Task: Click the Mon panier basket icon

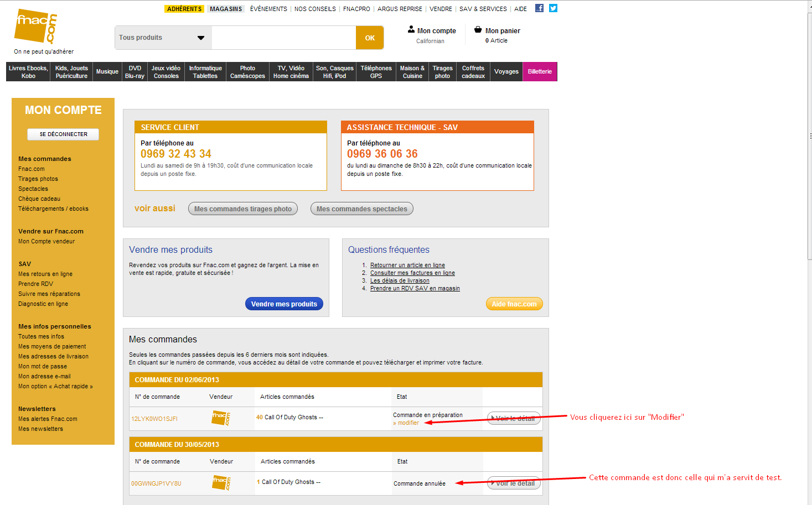Action: (478, 29)
